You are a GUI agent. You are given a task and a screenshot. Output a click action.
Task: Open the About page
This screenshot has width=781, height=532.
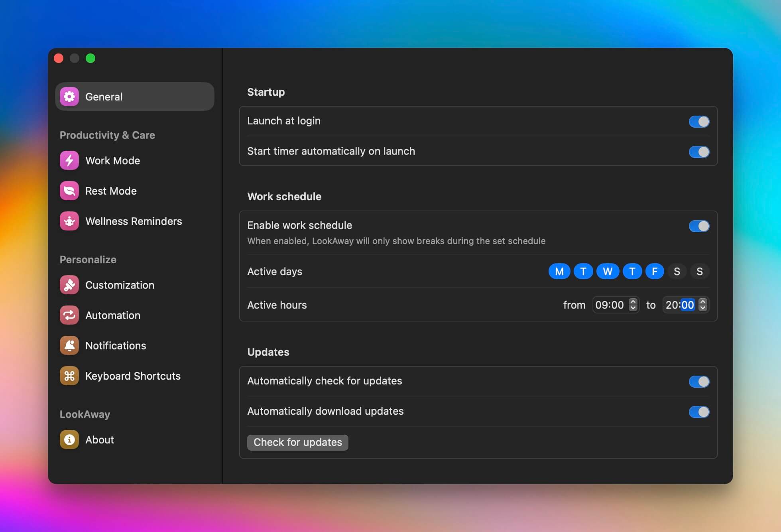(135, 439)
